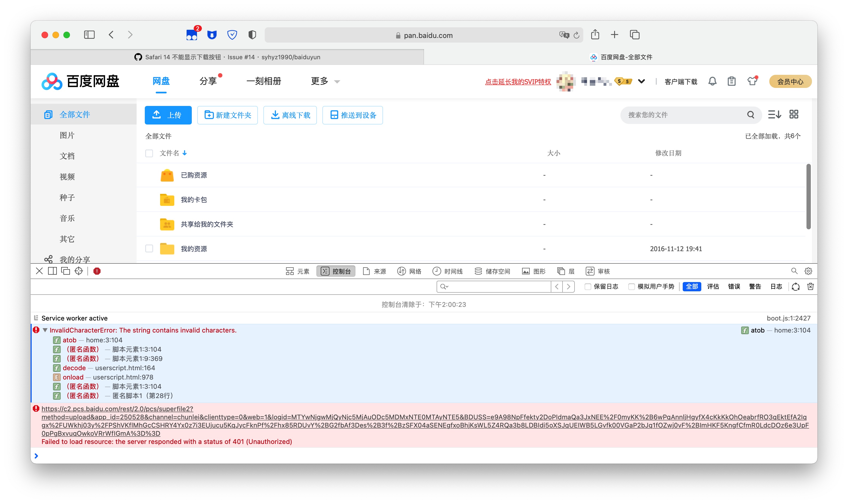Collapse the InvalidCharacterError stack trace

tap(45, 330)
